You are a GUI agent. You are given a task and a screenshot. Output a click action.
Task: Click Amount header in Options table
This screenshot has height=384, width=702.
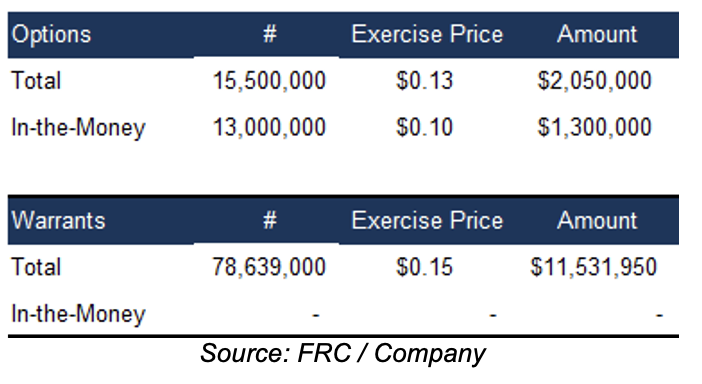(x=597, y=34)
